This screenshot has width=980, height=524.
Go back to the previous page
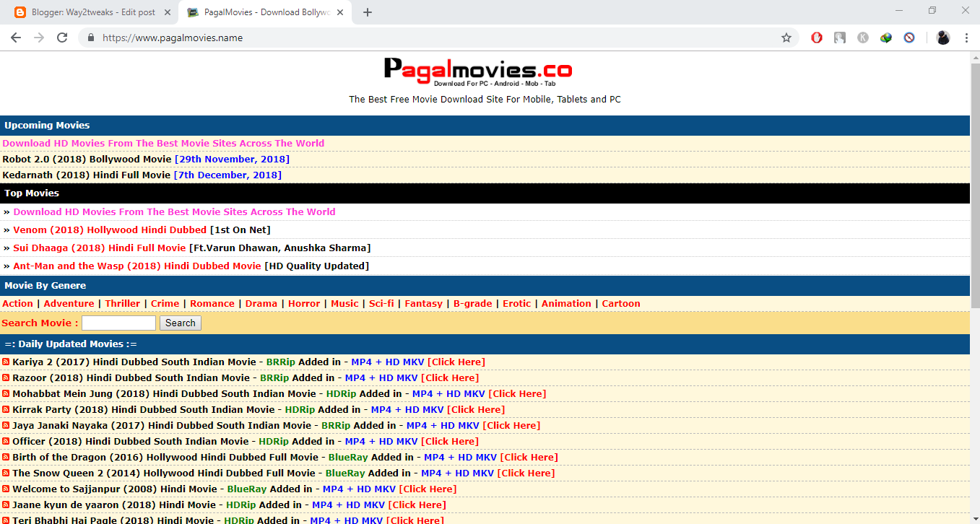coord(16,38)
